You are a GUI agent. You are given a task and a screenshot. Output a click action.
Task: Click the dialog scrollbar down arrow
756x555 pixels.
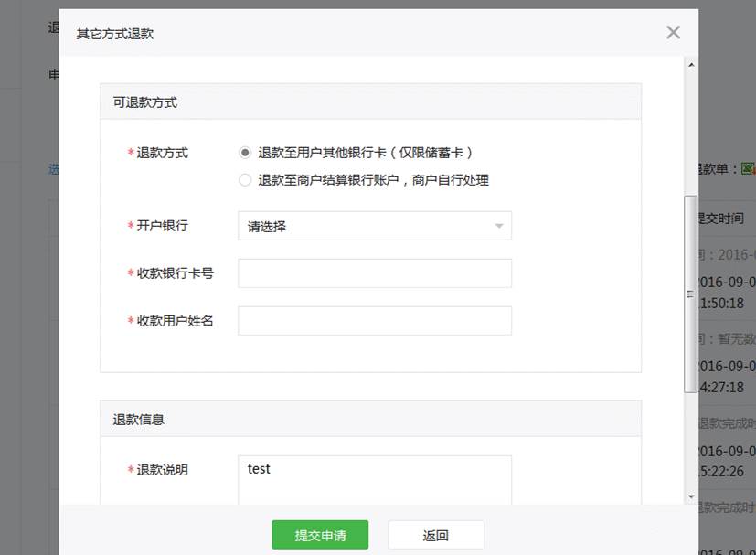[x=691, y=496]
